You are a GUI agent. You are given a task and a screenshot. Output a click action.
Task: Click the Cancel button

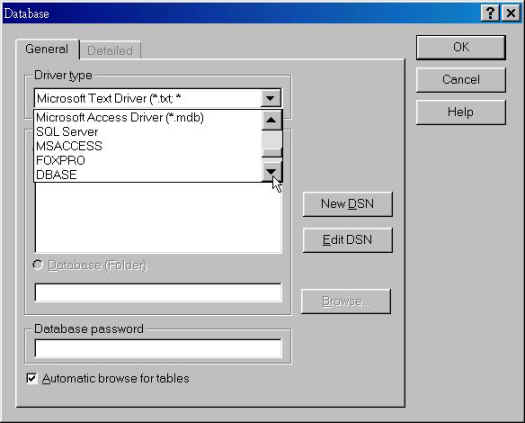(x=461, y=80)
